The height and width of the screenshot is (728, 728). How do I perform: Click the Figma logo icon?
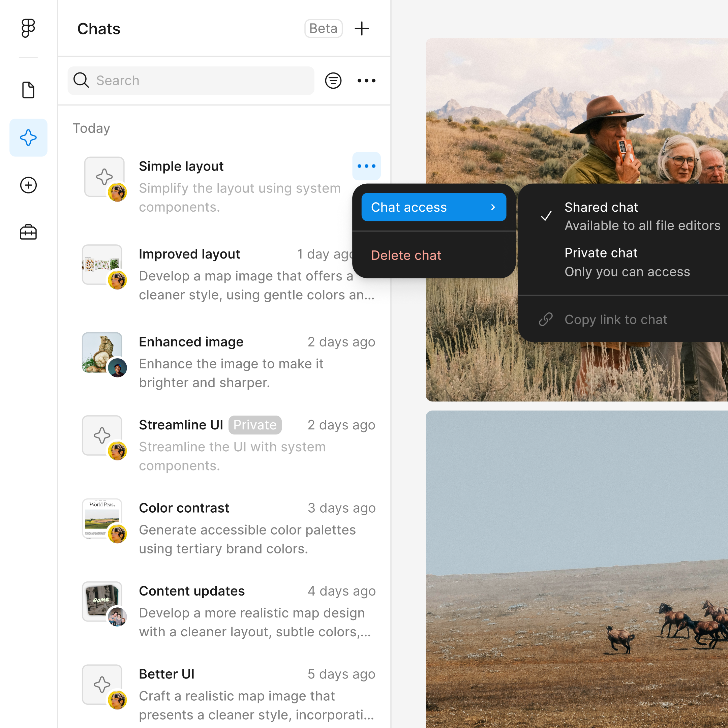pos(28,28)
